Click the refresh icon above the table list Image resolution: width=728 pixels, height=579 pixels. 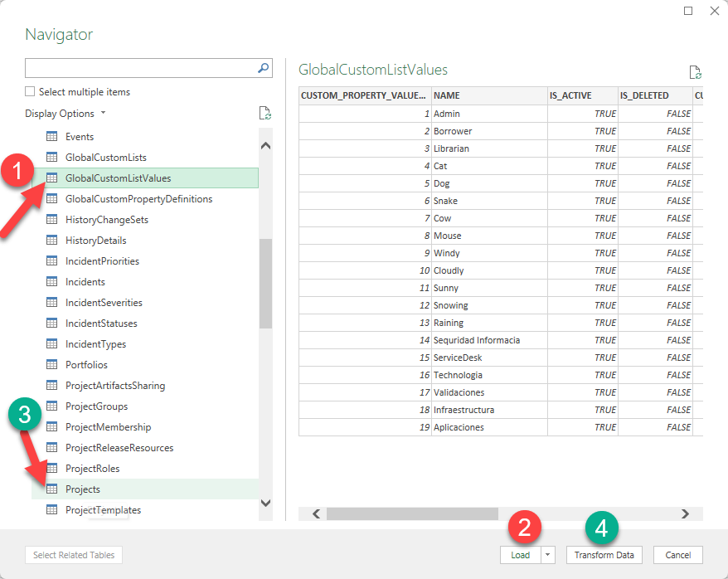tap(265, 114)
